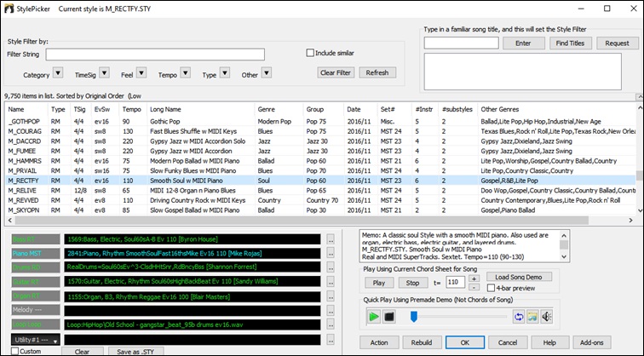Open the '..' selector for the Melody track
Viewport: 644px width, 356px height.
331,310
